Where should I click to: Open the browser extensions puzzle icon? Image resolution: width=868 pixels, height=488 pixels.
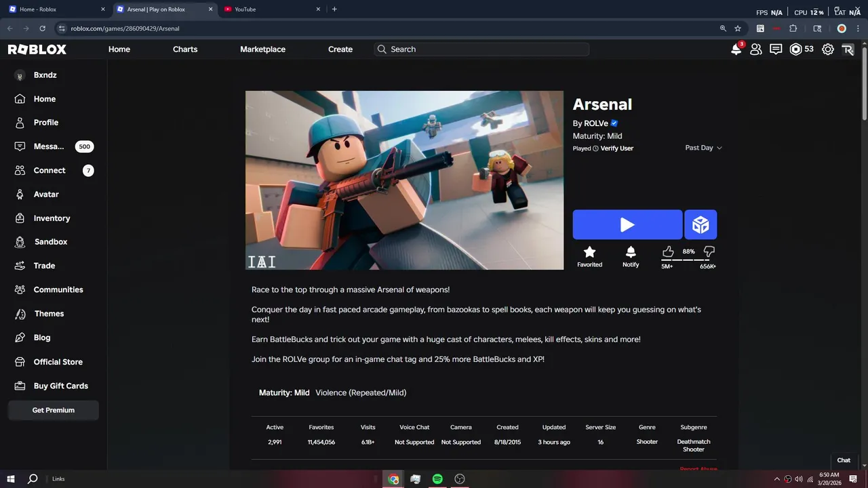pos(793,28)
